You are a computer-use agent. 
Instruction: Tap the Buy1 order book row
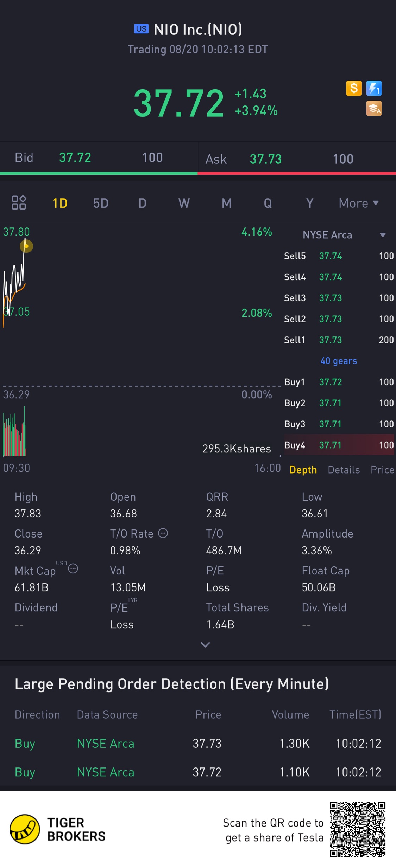[x=339, y=382]
